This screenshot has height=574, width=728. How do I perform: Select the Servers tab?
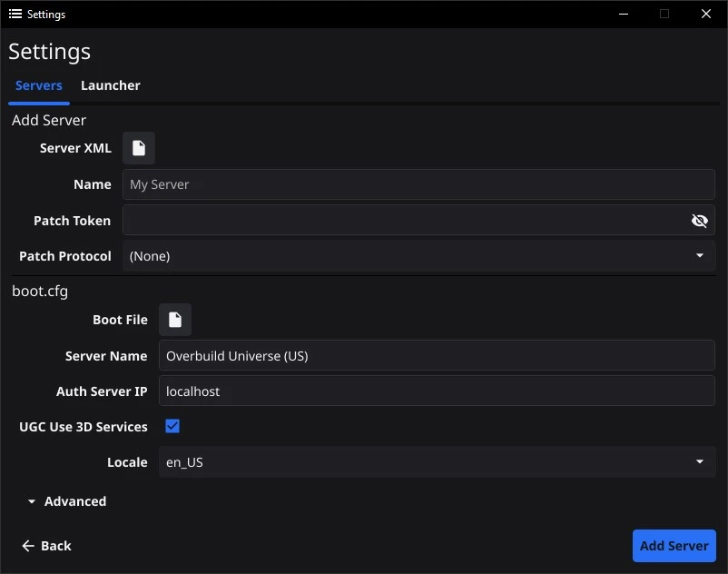coord(39,85)
